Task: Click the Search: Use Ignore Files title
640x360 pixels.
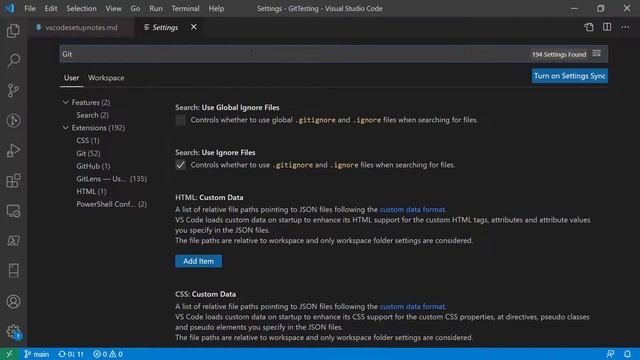Action: (x=215, y=152)
